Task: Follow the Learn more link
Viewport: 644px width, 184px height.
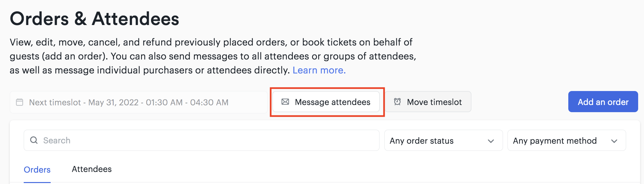Action: tap(319, 70)
